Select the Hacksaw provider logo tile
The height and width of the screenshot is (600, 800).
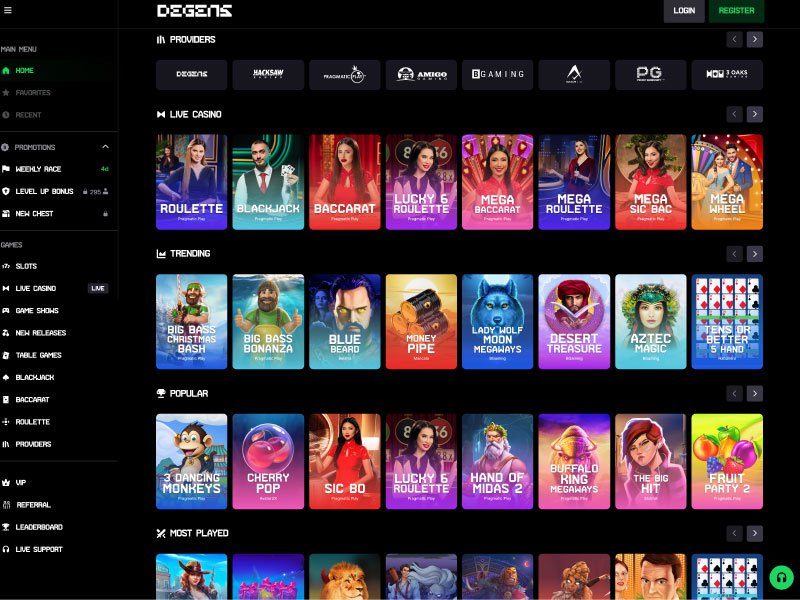tap(268, 74)
